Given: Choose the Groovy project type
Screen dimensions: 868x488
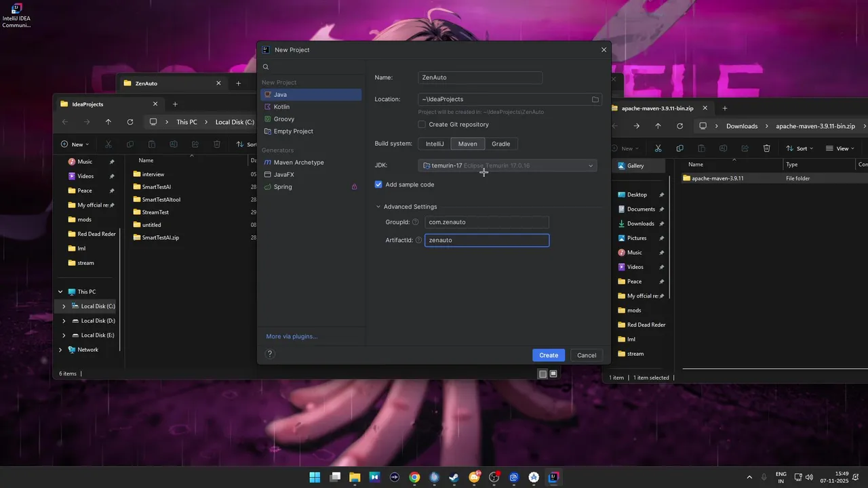Looking at the screenshot, I should point(311,119).
